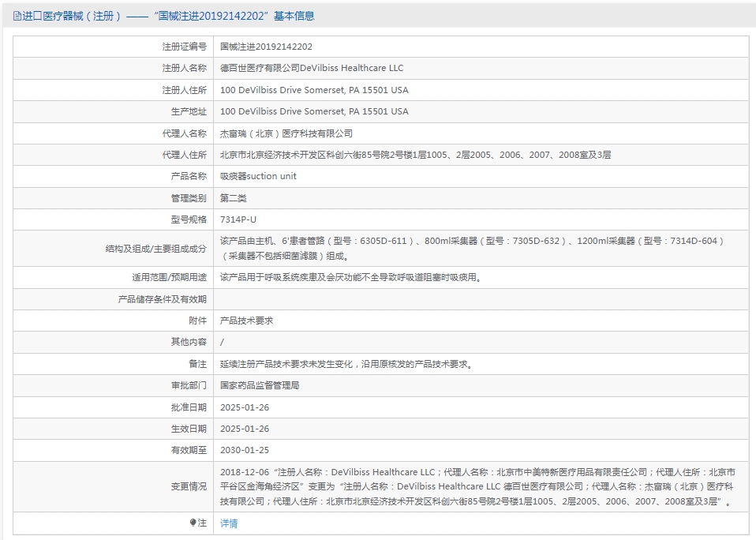Viewport: 756px width, 540px height.
Task: Click the empty 产品储存条件及有效期 value cell
Action: coord(481,299)
